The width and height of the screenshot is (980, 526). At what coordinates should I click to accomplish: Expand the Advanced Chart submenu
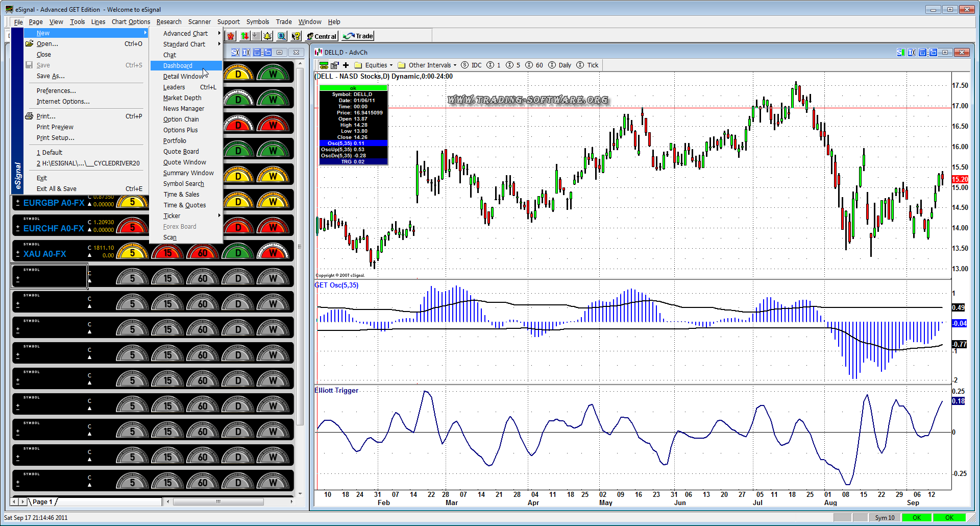click(186, 34)
